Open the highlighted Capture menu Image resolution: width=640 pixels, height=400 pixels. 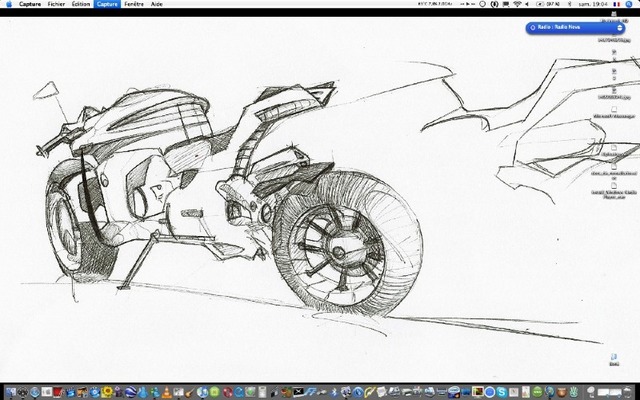(x=107, y=4)
